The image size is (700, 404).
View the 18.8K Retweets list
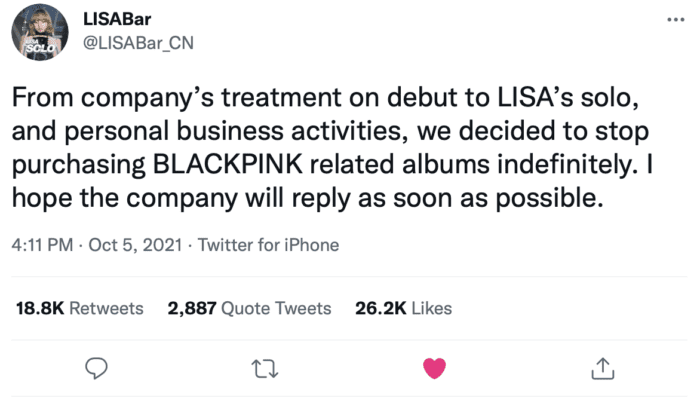[x=79, y=308]
